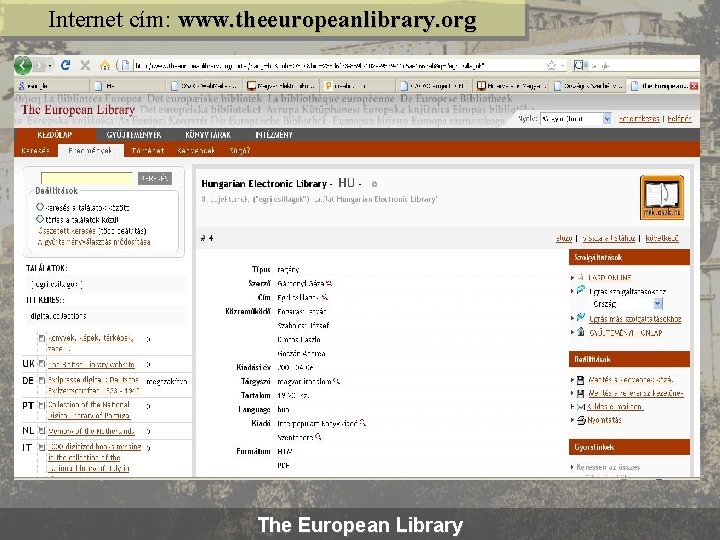Select the second radio option 'törlés a találatok közül'
This screenshot has height=540, width=720.
[40, 219]
